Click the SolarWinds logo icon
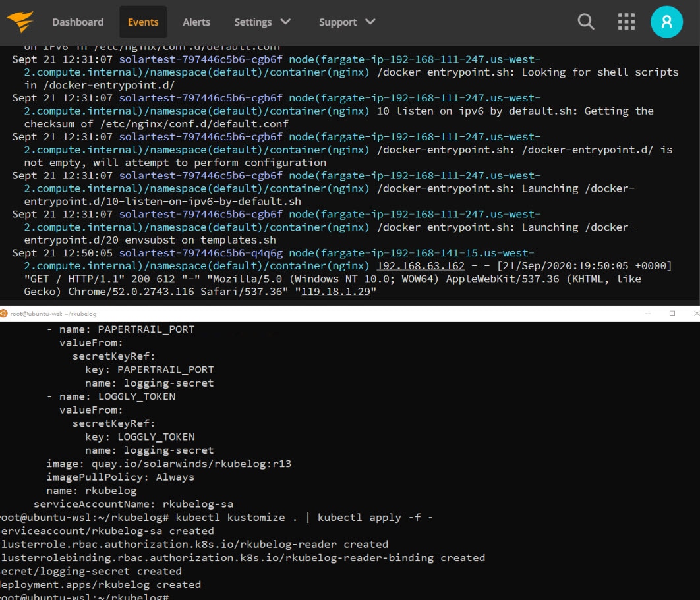 tap(20, 22)
